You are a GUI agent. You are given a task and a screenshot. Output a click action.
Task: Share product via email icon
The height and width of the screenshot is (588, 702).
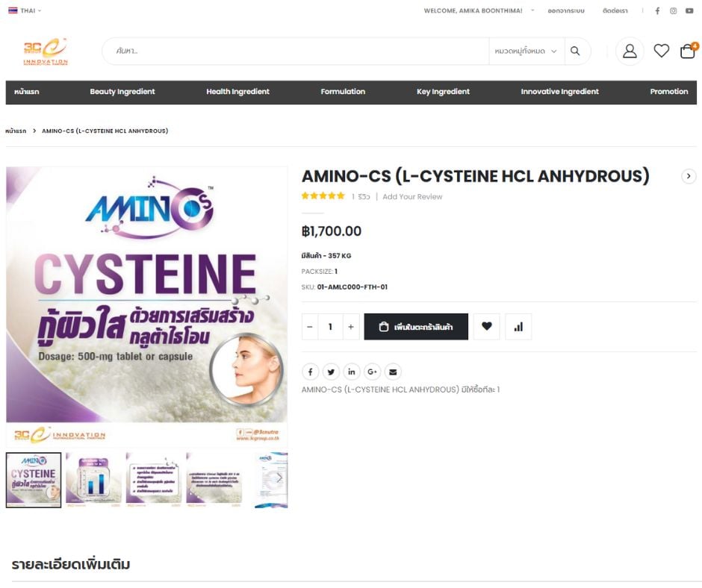pos(393,372)
